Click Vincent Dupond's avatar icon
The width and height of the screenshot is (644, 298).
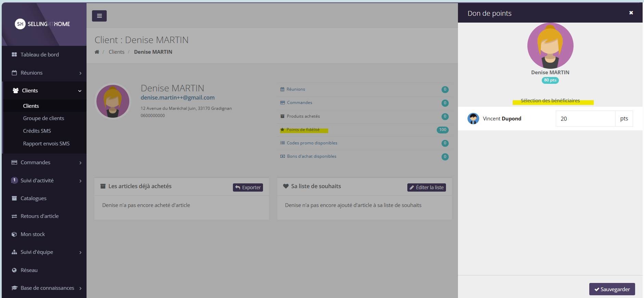click(473, 119)
